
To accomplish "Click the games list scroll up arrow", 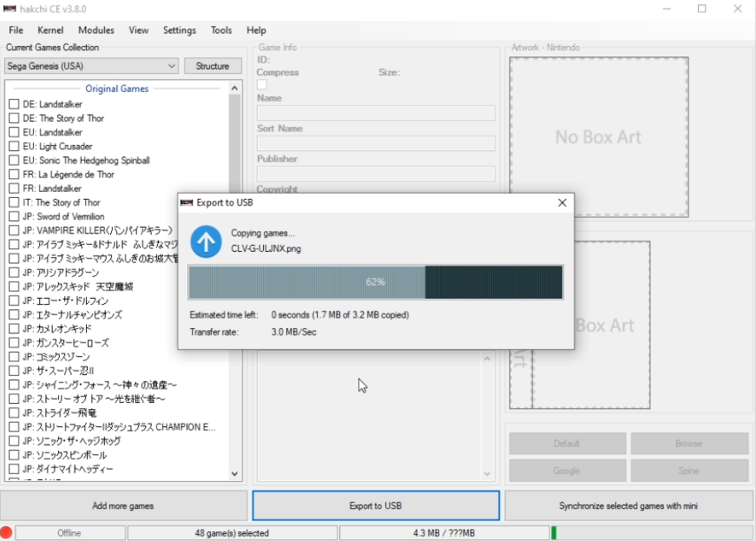I will [234, 88].
